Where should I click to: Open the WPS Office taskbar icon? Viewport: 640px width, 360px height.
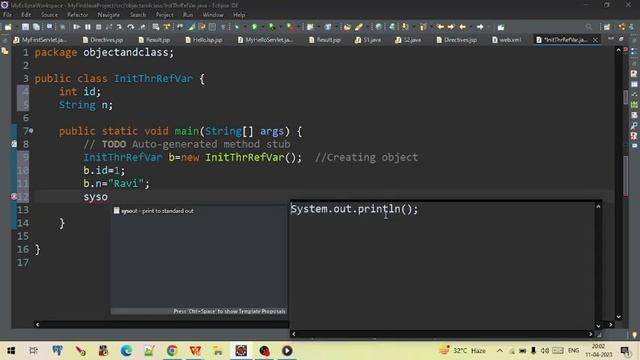(x=195, y=351)
